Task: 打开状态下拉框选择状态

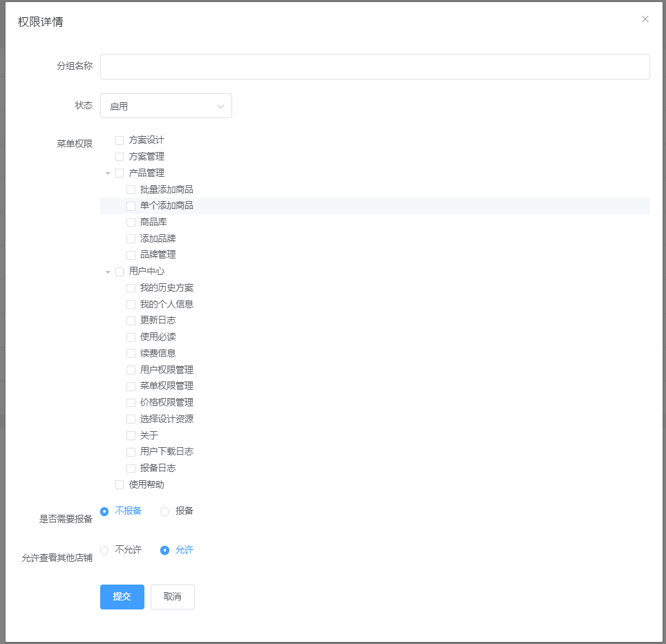Action: pos(166,106)
